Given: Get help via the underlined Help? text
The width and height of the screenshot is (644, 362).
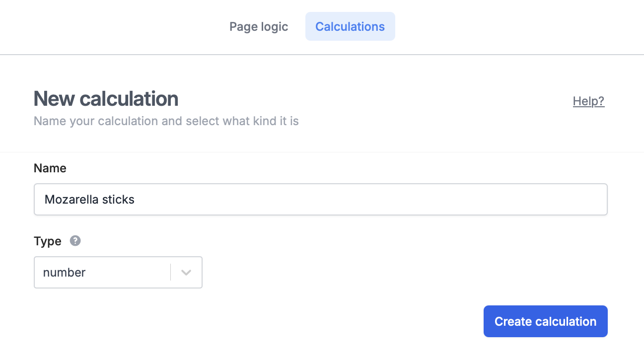Looking at the screenshot, I should (588, 101).
